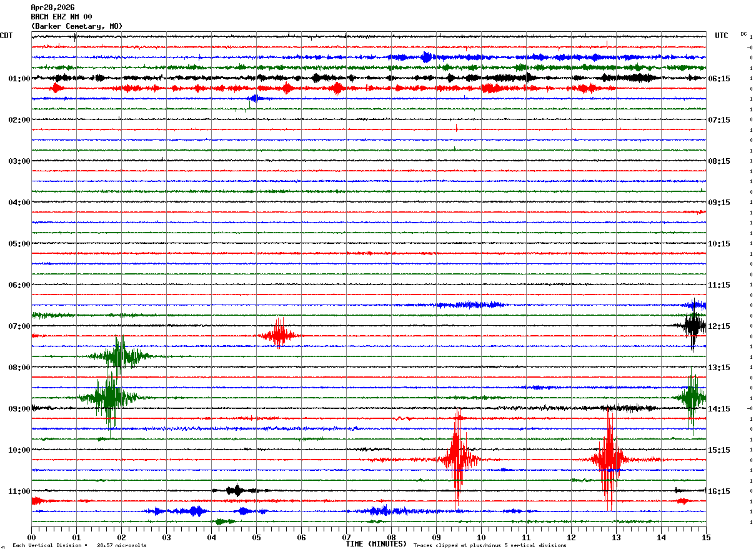Image resolution: width=756 pixels, height=554 pixels.
Task: Click the black event burst at 12:15 UTC
Action: click(692, 325)
